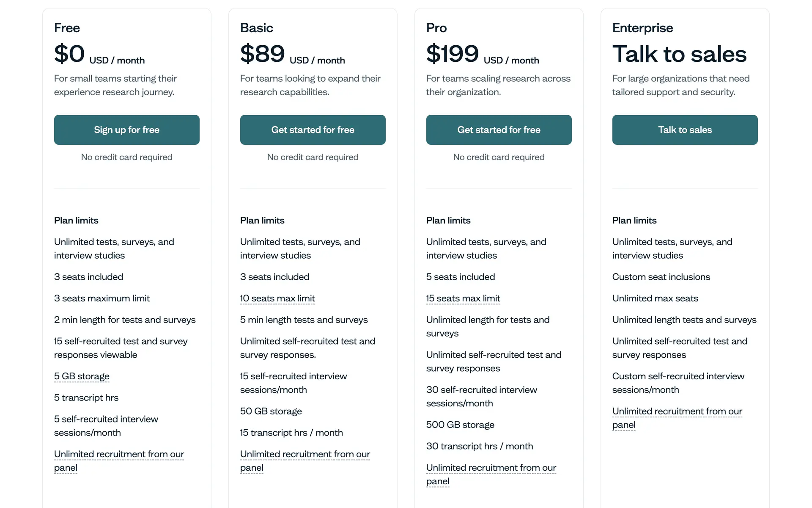The image size is (812, 508).
Task: Open the 15 seats max limit tooltip link
Action: click(463, 298)
